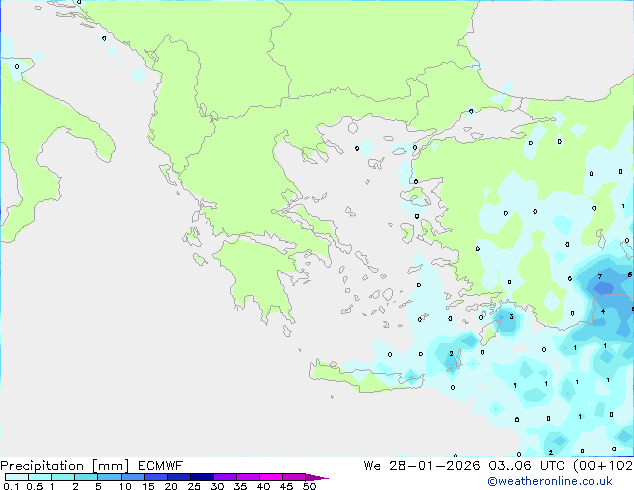634x490 pixels.
Task: Click the '3' precipitation value on map
Action: click(511, 316)
